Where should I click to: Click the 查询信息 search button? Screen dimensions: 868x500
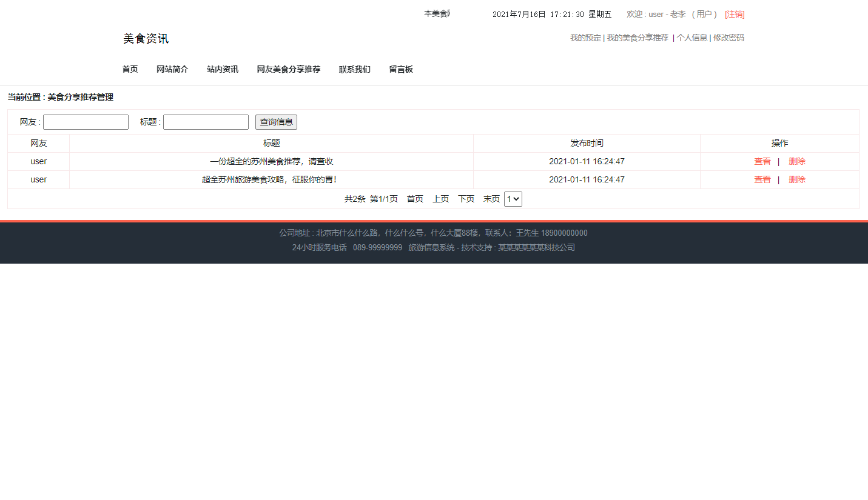coord(276,122)
